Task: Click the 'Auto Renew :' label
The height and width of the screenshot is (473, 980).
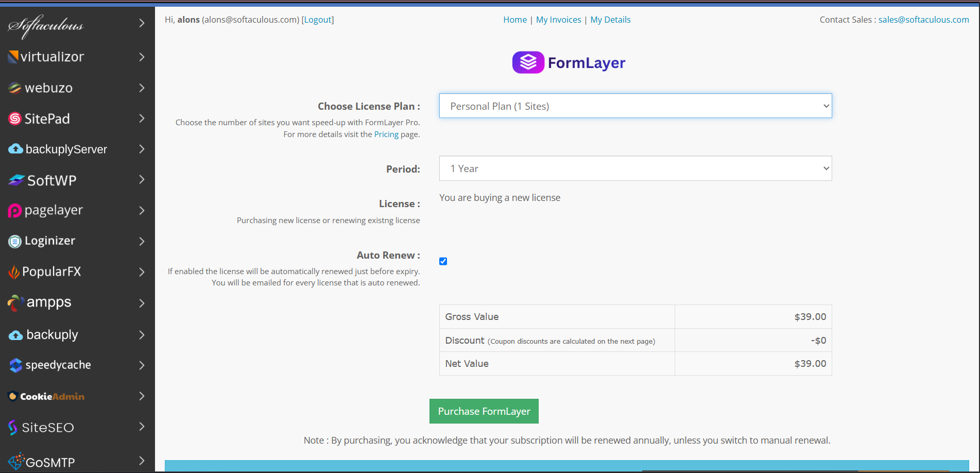Action: coord(388,255)
